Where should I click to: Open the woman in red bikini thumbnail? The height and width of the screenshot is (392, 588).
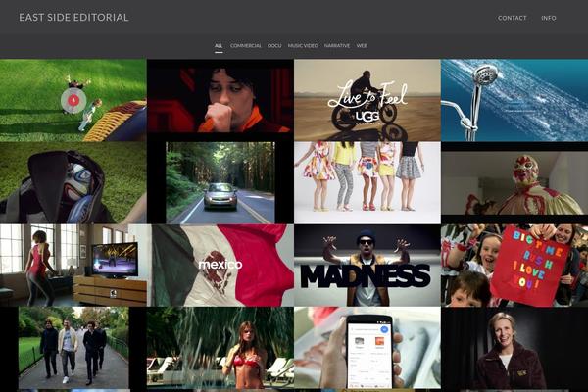(220, 348)
